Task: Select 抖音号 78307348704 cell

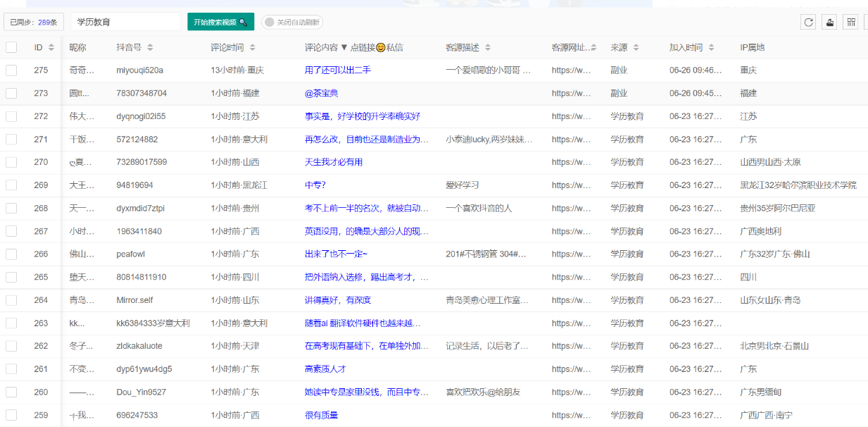Action: click(x=141, y=93)
